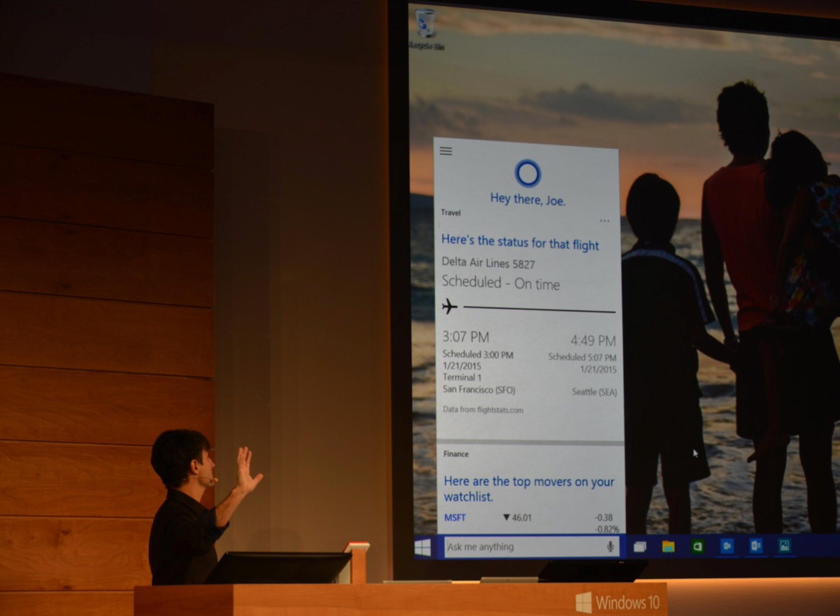Click 'Seattle (SEA)' destination text
This screenshot has height=616, width=840.
point(594,392)
